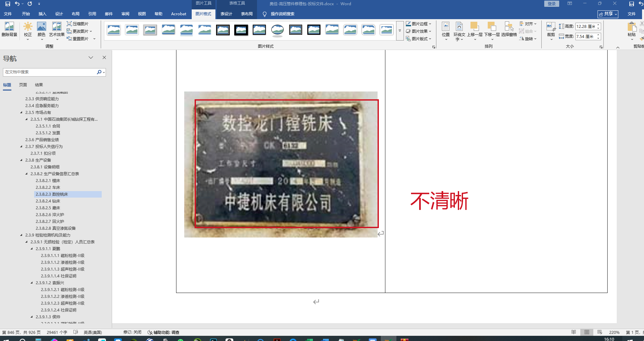
Task: Collapse the 2.3.9.1.1 夏鹏 heading
Action: 32,249
